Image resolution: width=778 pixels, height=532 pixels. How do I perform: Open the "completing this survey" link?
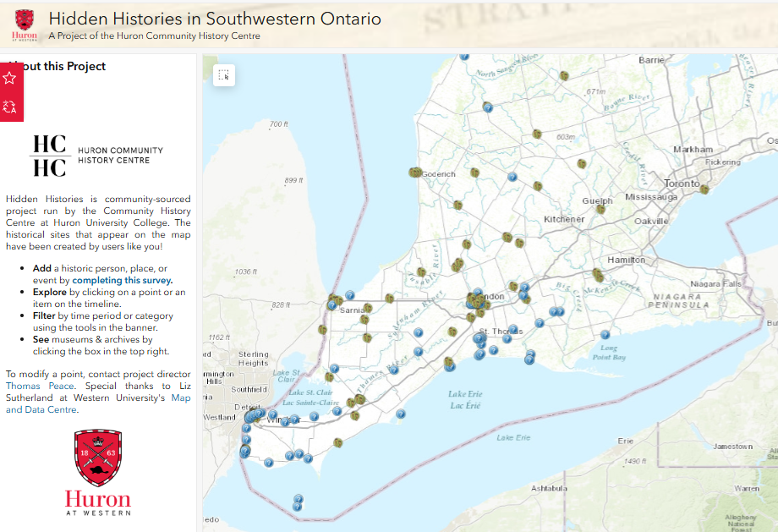122,280
